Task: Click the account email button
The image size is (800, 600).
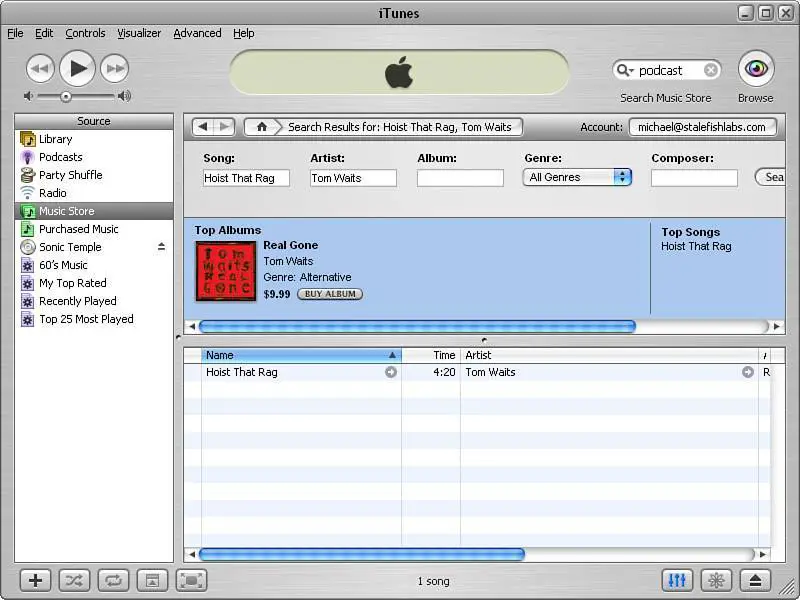Action: coord(702,127)
